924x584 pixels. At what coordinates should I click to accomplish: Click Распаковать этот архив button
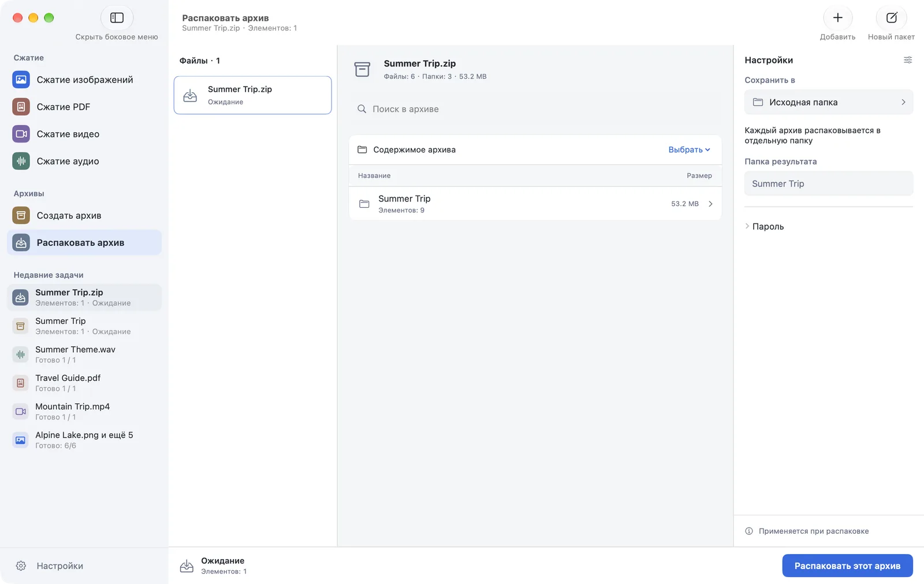pyautogui.click(x=847, y=566)
